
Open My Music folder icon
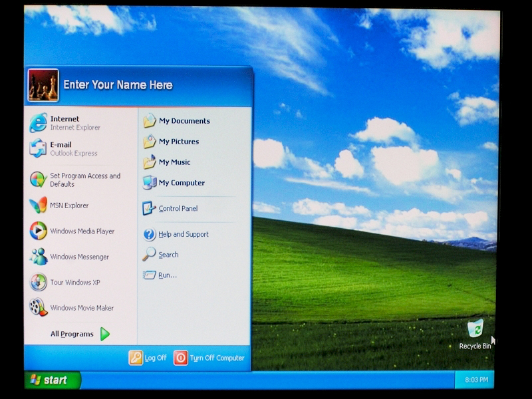(149, 162)
